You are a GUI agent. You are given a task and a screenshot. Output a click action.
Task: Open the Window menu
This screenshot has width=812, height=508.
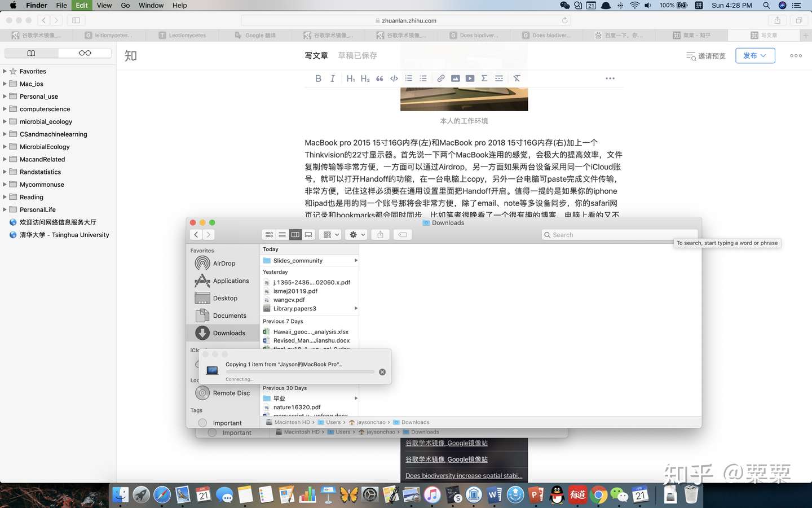(x=151, y=5)
